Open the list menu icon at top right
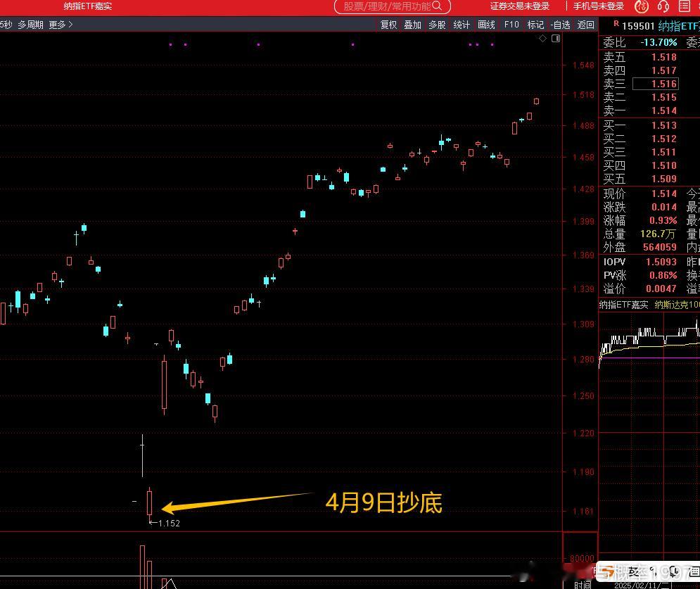This screenshot has height=589, width=700. (685, 6)
